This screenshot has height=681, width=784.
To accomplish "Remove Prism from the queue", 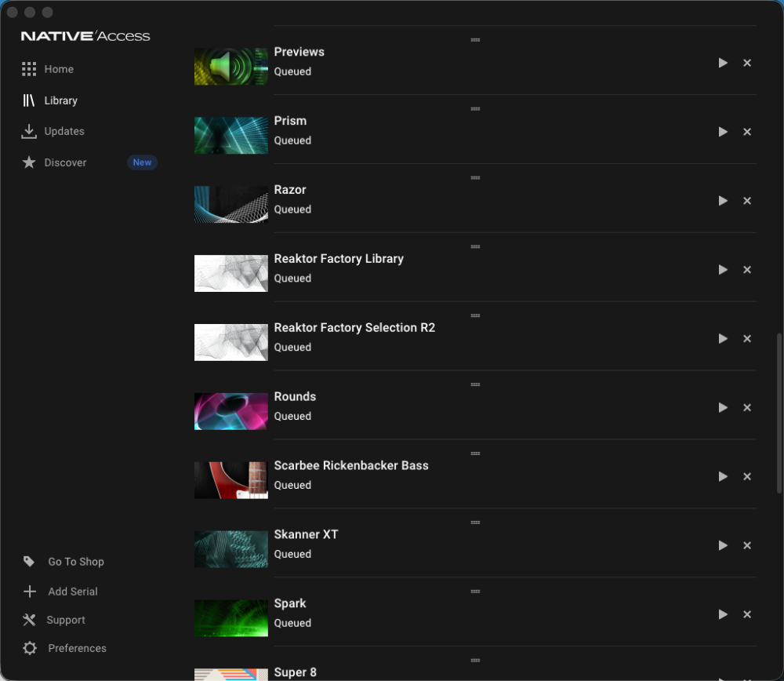I will pyautogui.click(x=747, y=132).
